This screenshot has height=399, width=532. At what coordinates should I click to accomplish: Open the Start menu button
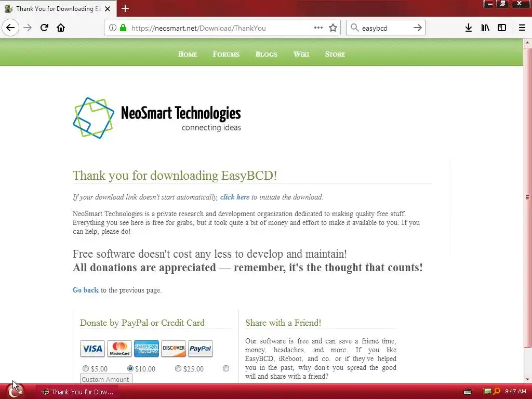tap(15, 392)
